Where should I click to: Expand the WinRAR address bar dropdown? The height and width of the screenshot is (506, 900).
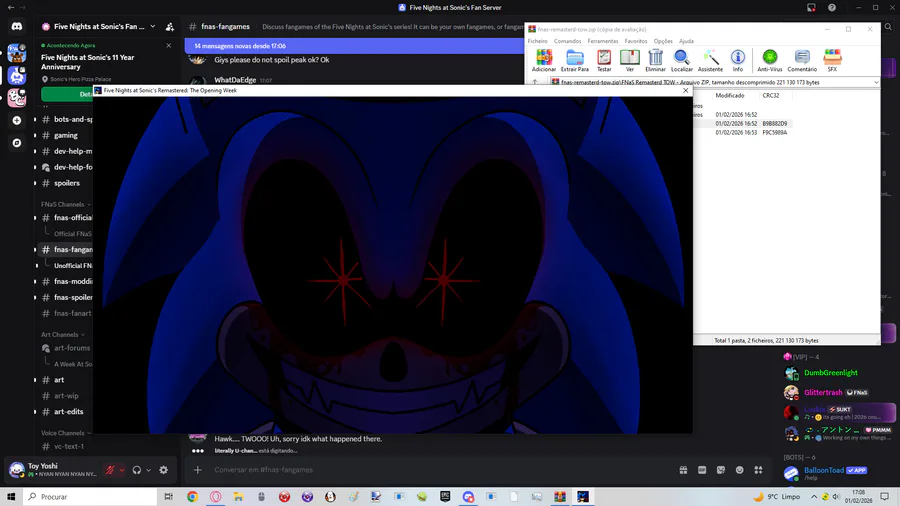[875, 82]
